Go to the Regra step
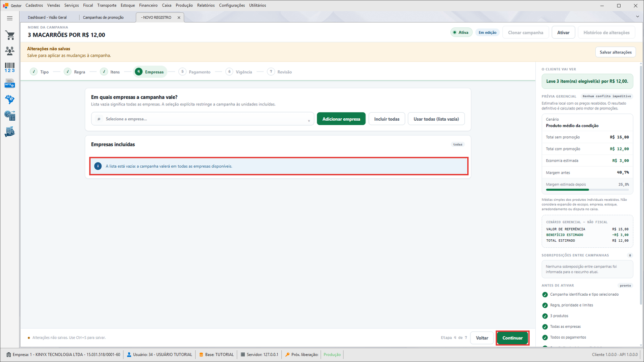This screenshot has height=362, width=644. click(x=74, y=72)
